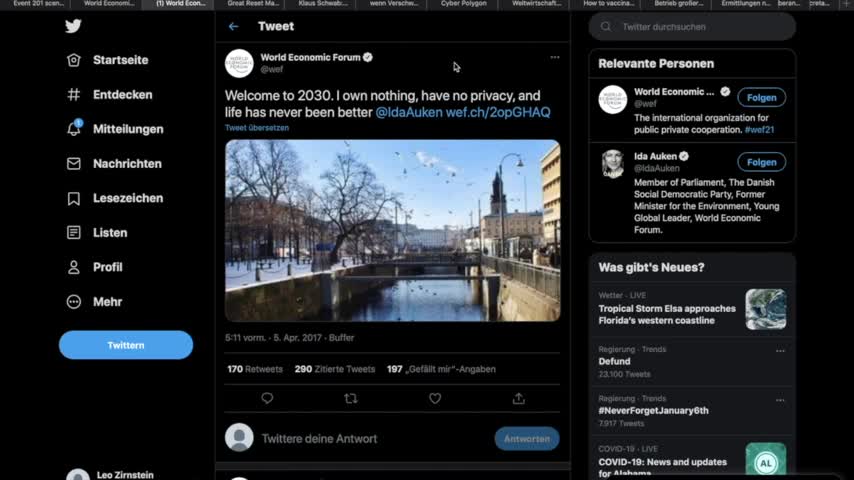
Task: View the 290 Zitierte Tweets list
Action: 335,369
